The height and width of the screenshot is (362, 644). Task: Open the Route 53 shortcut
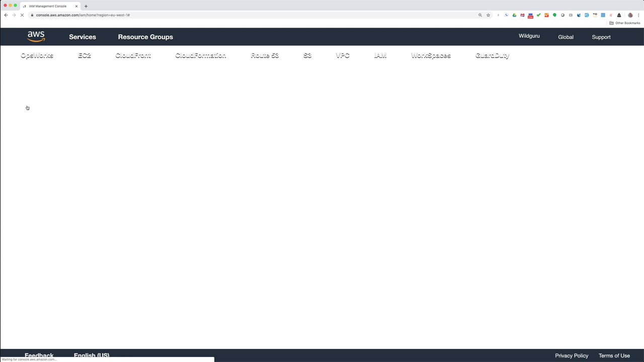point(265,55)
